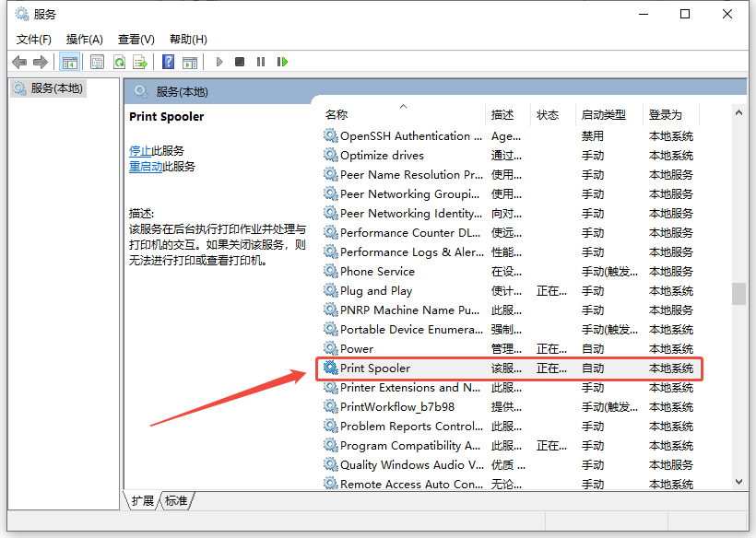Select the Power service row

coord(509,349)
